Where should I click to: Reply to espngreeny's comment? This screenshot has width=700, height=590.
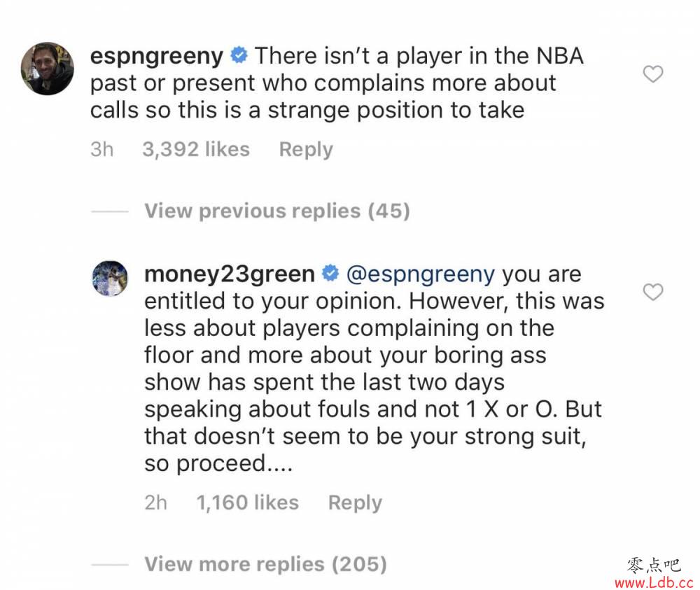coord(306,150)
